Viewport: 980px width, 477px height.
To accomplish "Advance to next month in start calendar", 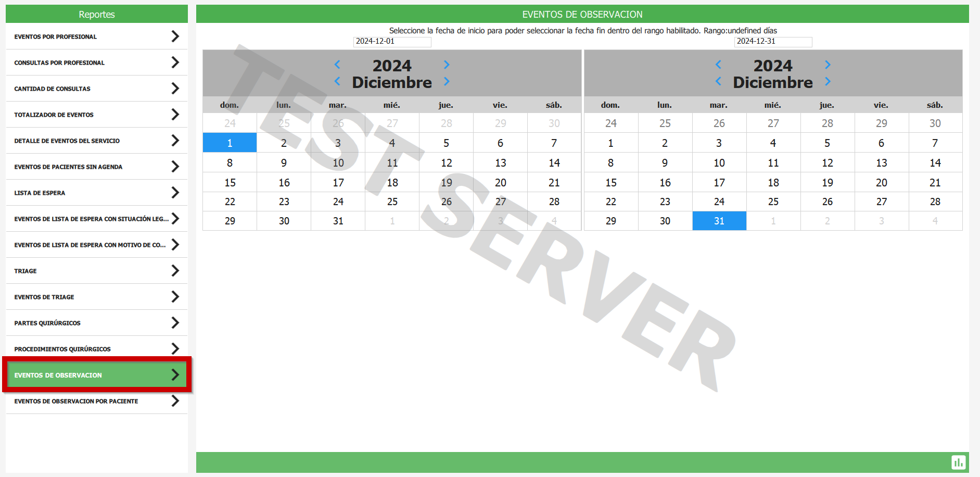I will tap(447, 82).
